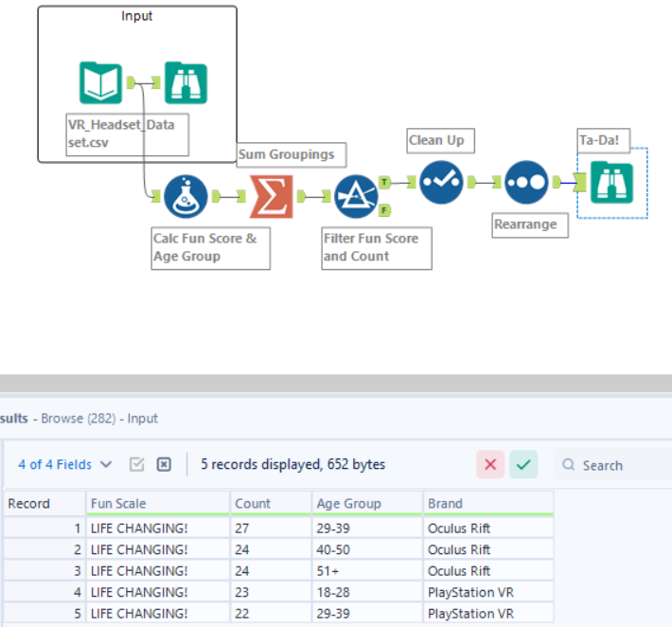The width and height of the screenshot is (672, 627).
Task: Select the Formula tool for Calc Fun Score
Action: (x=186, y=197)
